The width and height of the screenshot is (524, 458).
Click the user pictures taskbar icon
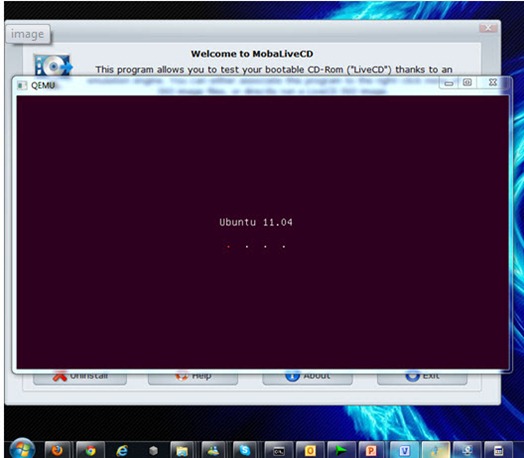(213, 450)
